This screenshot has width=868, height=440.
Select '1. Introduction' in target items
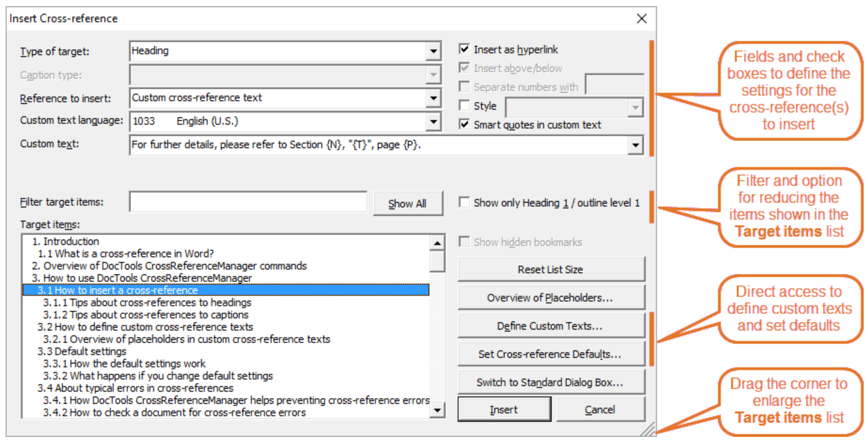click(226, 241)
